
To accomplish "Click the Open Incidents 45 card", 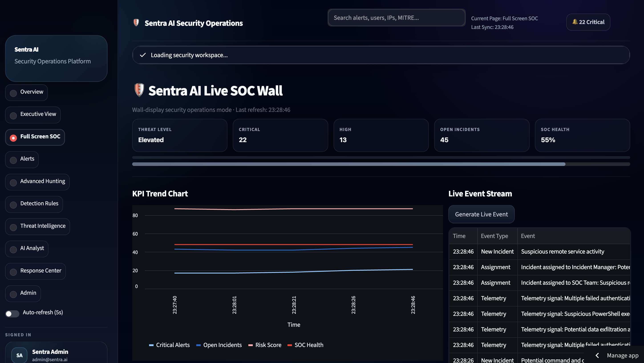I will coord(482,135).
